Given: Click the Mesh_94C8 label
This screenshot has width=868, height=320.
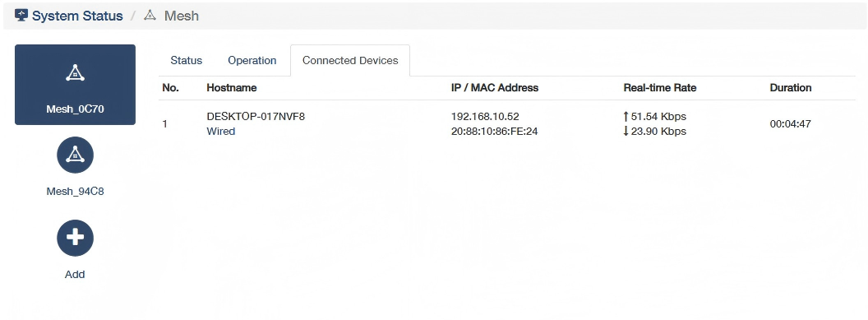Looking at the screenshot, I should point(76,192).
